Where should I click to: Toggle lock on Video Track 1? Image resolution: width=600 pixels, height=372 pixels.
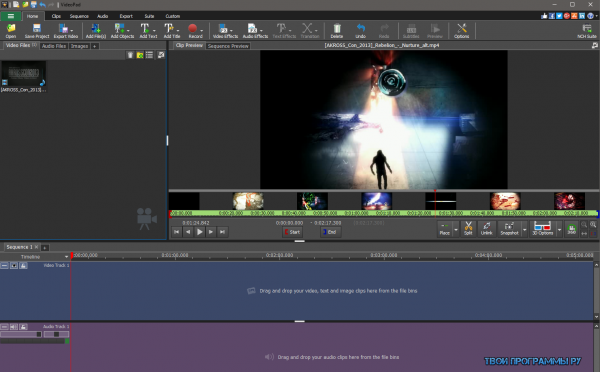(23, 265)
